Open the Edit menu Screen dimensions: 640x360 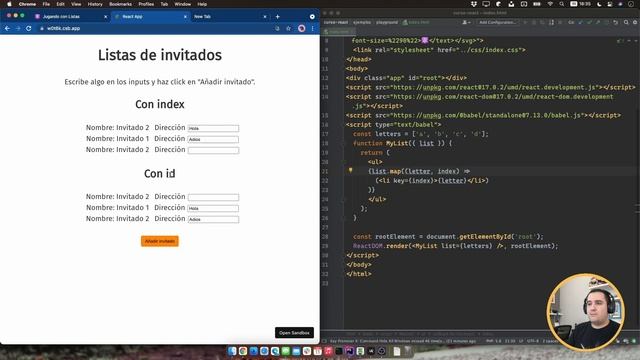(60, 4)
